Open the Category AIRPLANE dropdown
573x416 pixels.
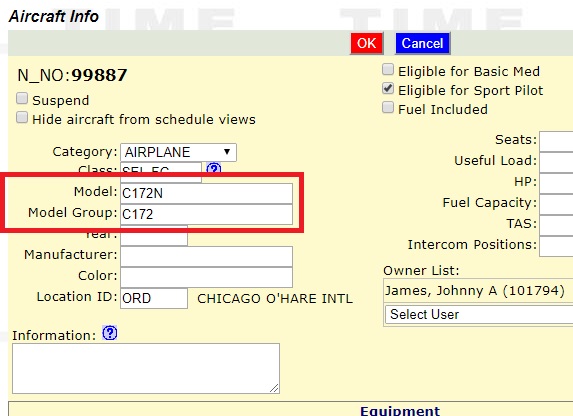coord(178,152)
